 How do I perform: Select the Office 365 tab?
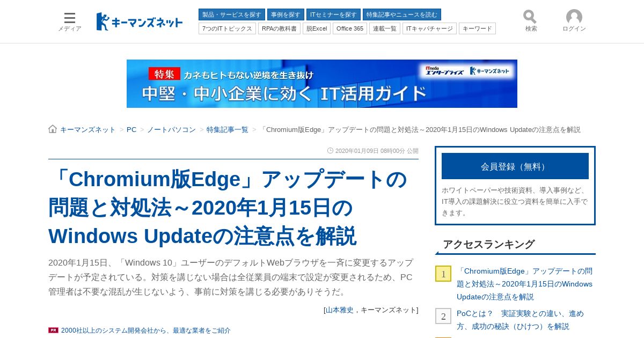coord(350,28)
